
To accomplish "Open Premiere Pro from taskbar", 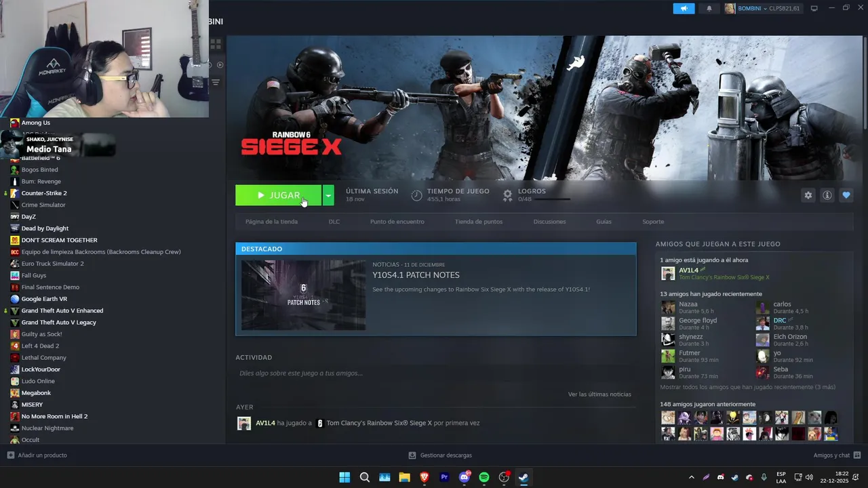I will (444, 477).
